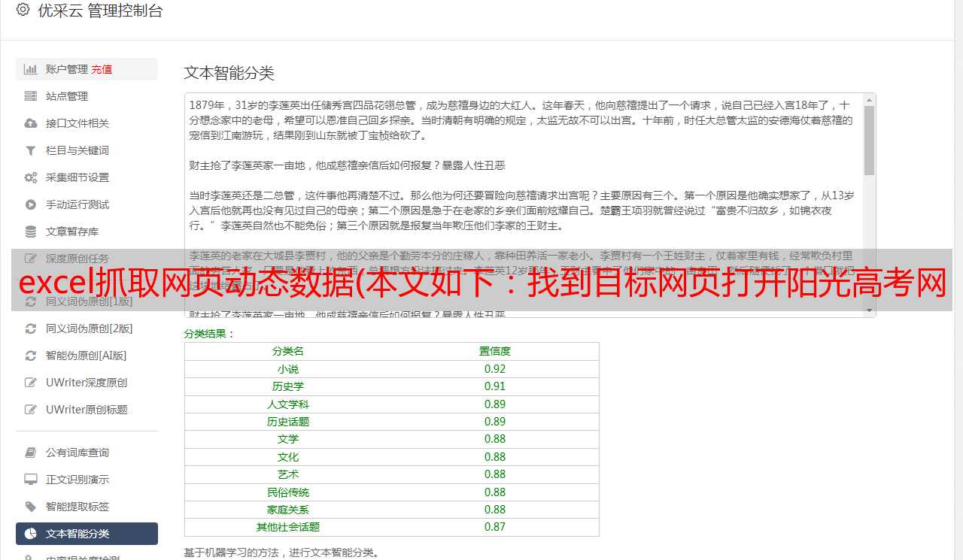Click the refresh icon for 同义词伪原创[2版]

click(31, 328)
